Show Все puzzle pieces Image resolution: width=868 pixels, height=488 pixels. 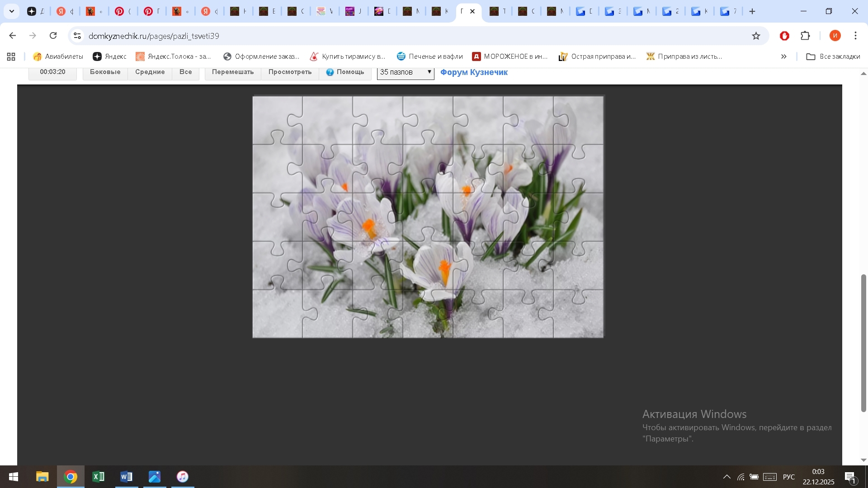click(185, 72)
